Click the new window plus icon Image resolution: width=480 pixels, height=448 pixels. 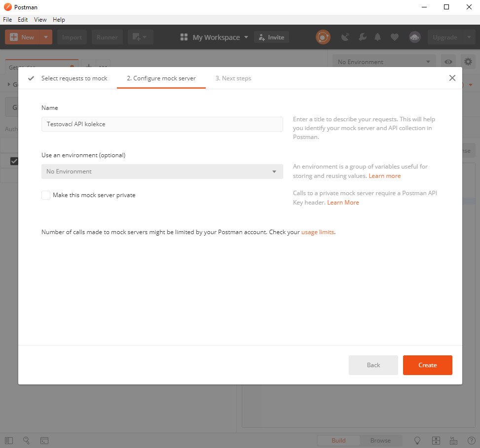tap(141, 37)
